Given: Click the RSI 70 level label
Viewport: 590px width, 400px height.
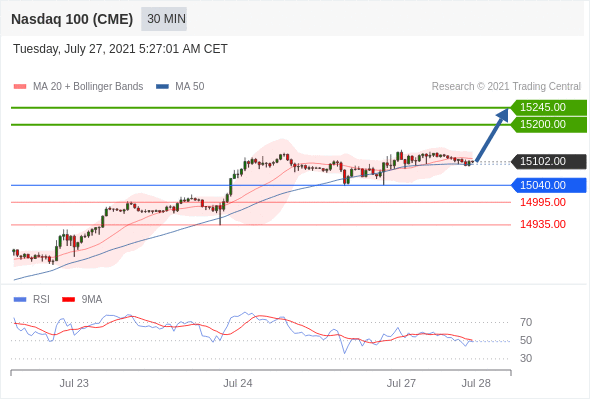Looking at the screenshot, I should point(526,322).
